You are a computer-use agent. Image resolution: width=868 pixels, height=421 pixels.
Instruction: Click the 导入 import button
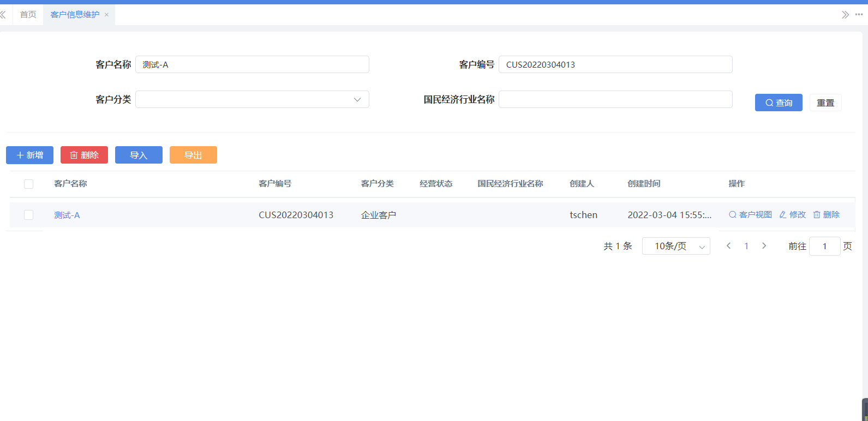(x=139, y=155)
